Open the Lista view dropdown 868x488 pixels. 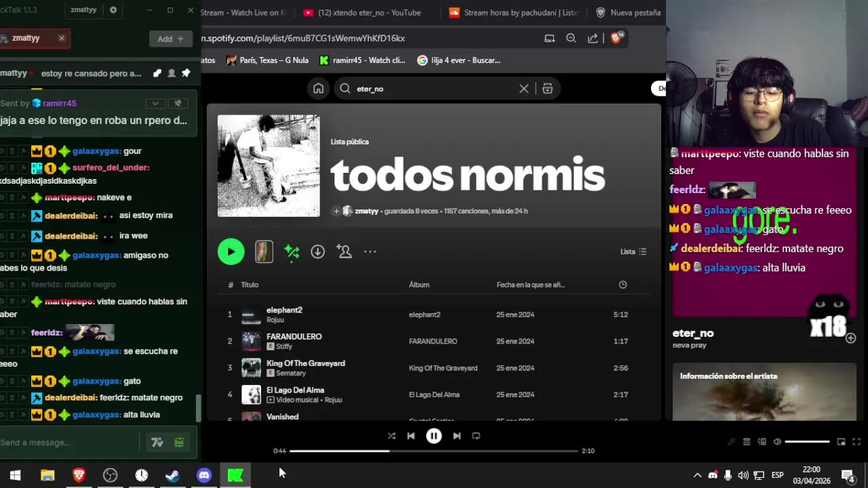pos(633,251)
